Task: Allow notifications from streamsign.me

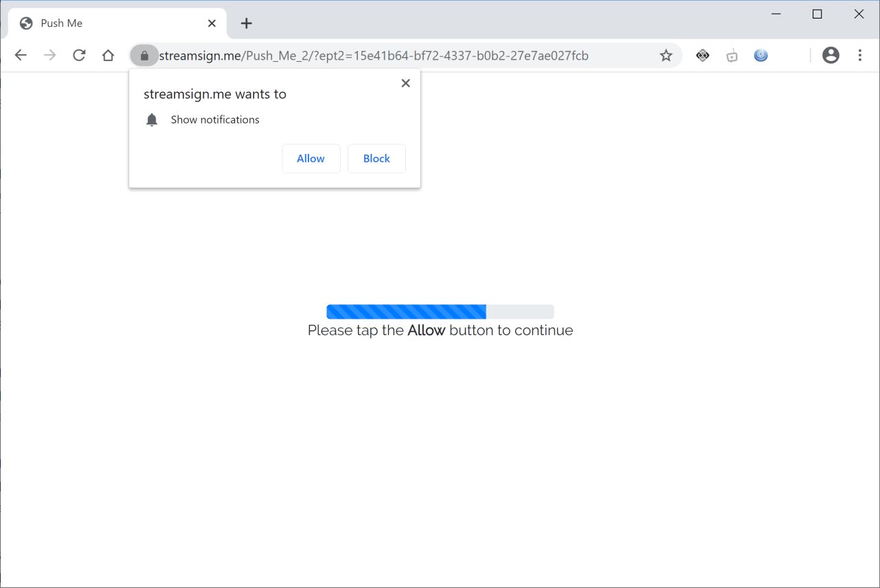Action: tap(311, 159)
